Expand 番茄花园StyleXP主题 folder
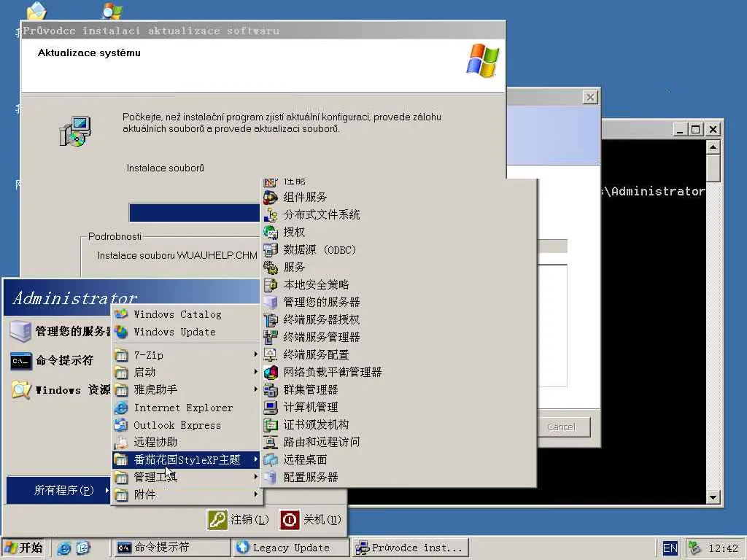 186,460
